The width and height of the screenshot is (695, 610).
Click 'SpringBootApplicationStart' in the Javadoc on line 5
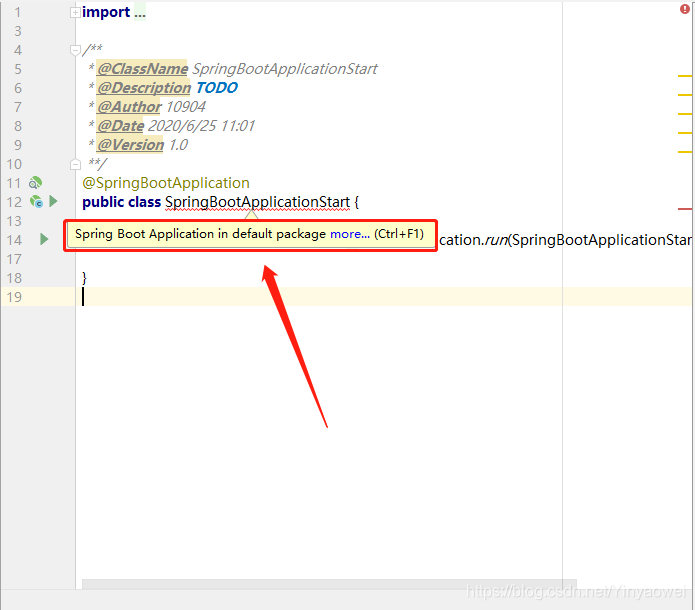pyautogui.click(x=285, y=69)
